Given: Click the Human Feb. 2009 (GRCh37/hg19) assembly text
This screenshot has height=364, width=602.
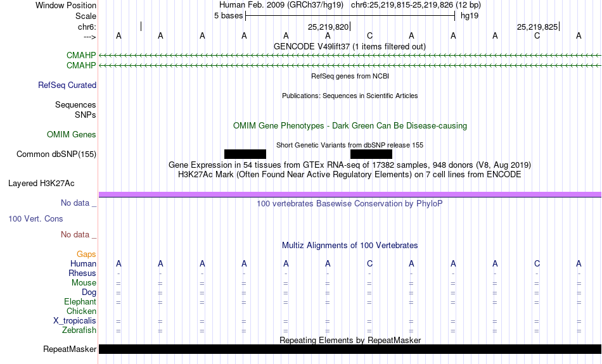Looking at the screenshot, I should point(281,5).
